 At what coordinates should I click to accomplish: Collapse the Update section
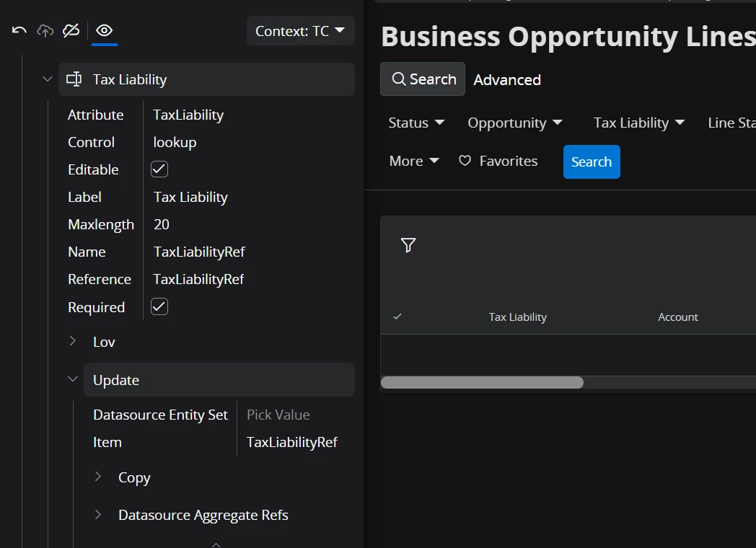72,379
